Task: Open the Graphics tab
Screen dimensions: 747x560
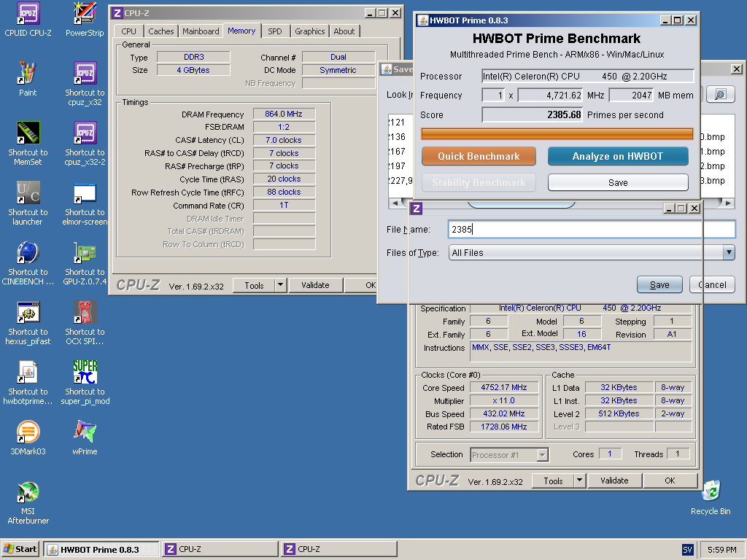Action: (309, 31)
